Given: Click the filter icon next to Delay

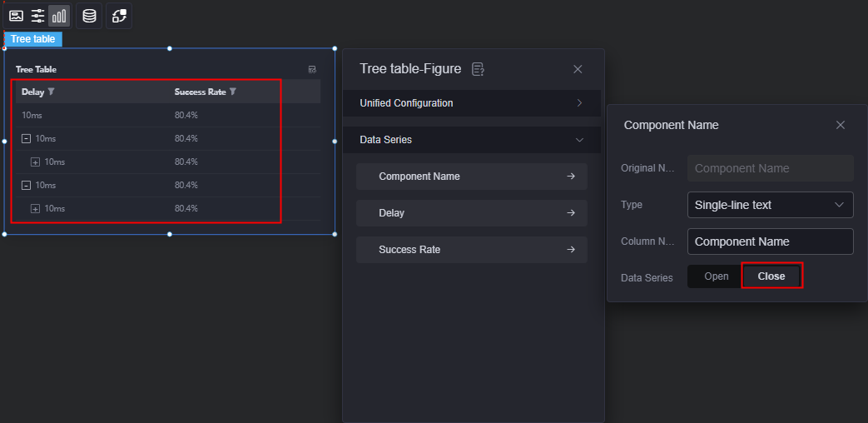Looking at the screenshot, I should [51, 92].
